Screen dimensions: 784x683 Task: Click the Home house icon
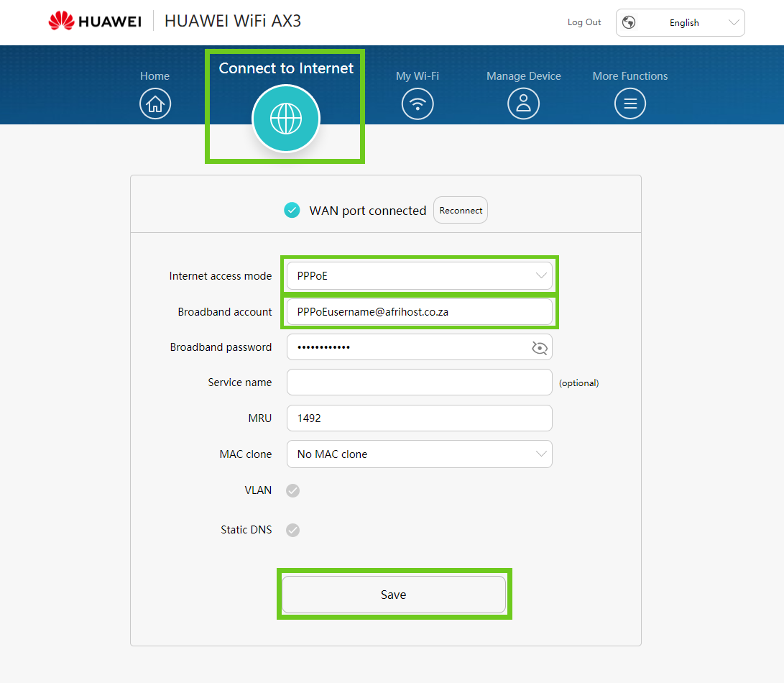155,104
